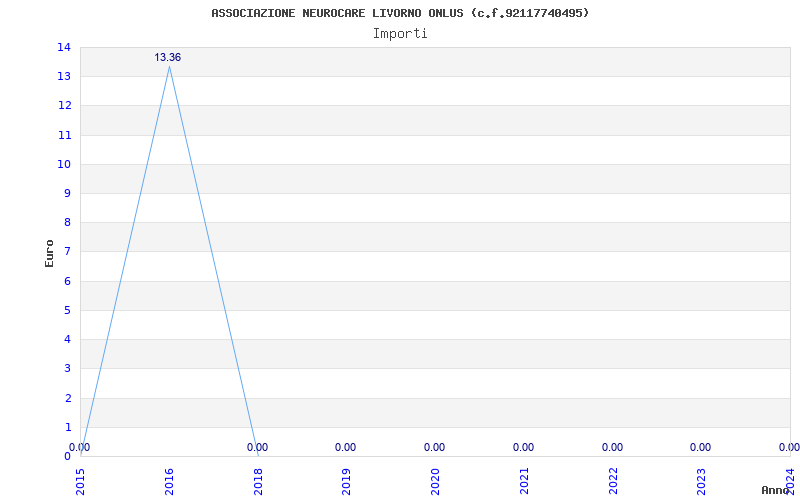Click the y-axis tick value 10
The height and width of the screenshot is (500, 800).
(x=64, y=164)
